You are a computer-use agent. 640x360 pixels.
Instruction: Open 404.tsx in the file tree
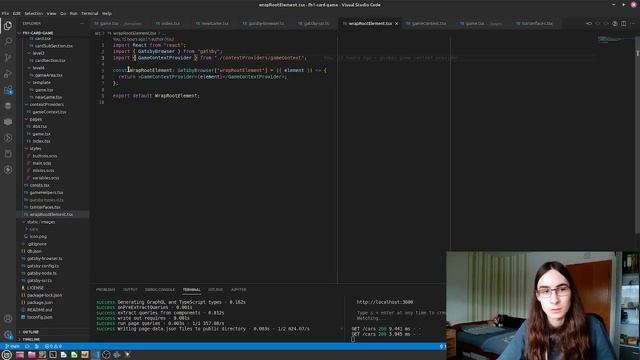40,127
